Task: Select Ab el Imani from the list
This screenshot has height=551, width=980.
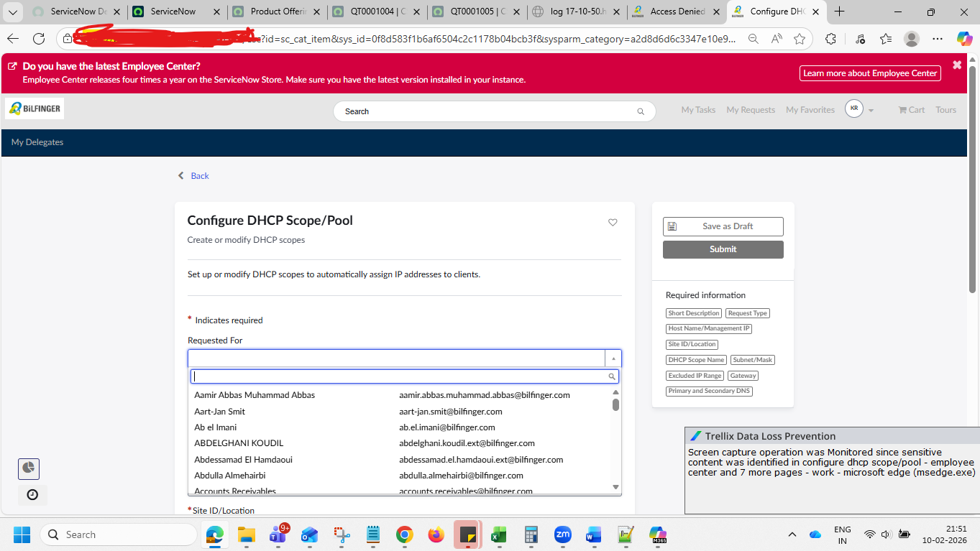Action: pyautogui.click(x=400, y=427)
